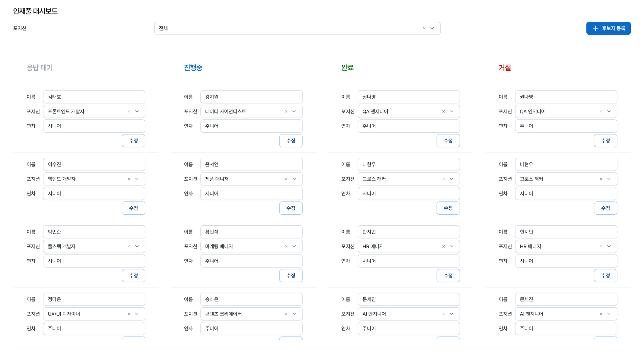The height and width of the screenshot is (362, 644).
Task: Expand the top 전체 position filter dropdown
Action: point(432,28)
